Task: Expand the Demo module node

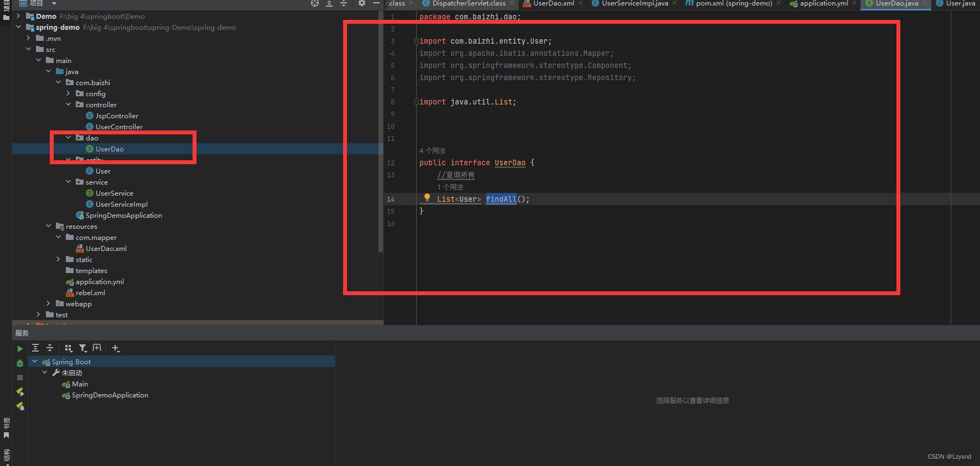Action: (x=19, y=16)
